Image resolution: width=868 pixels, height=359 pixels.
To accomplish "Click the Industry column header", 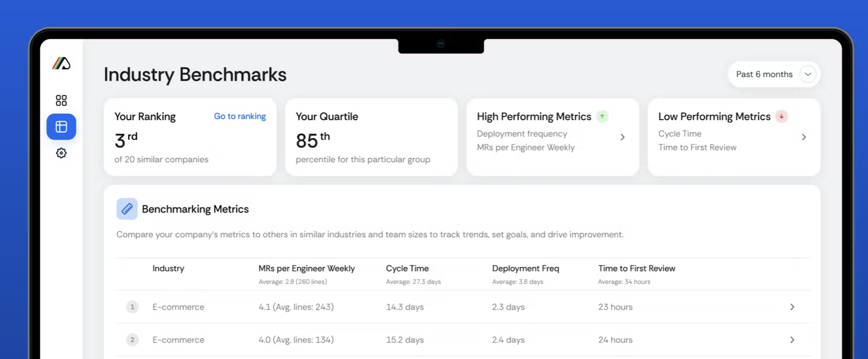I will pyautogui.click(x=168, y=268).
